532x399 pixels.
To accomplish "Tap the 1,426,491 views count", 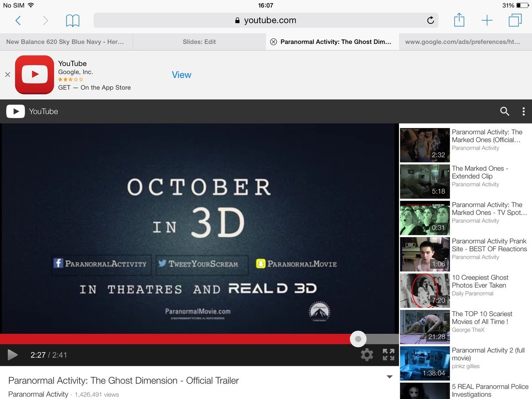I will pyautogui.click(x=97, y=394).
